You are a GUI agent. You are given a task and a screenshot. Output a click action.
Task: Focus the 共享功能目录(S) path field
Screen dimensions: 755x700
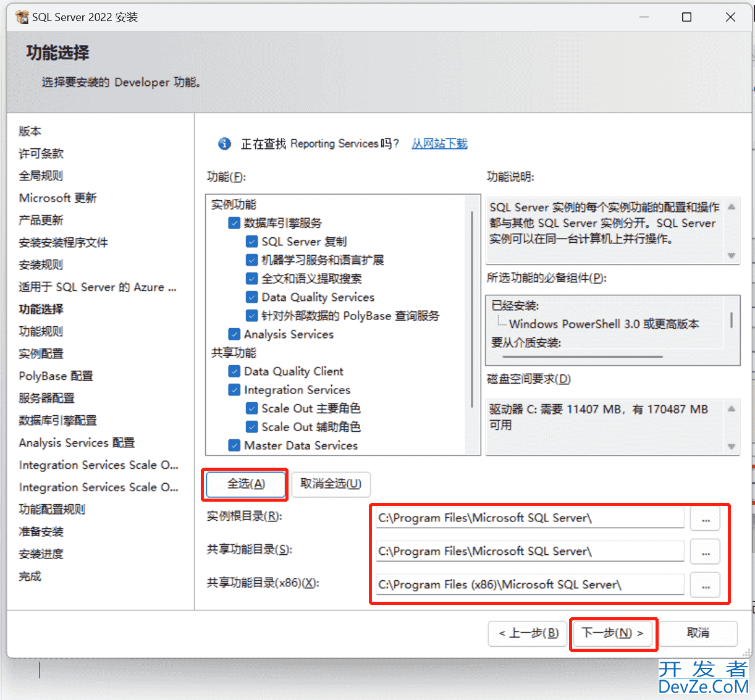[530, 551]
